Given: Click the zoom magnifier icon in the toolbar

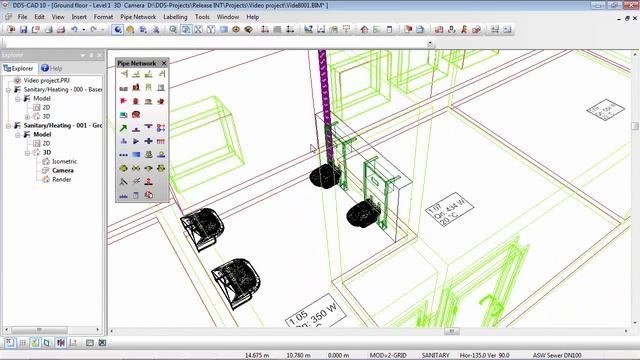Looking at the screenshot, I should pos(173,29).
